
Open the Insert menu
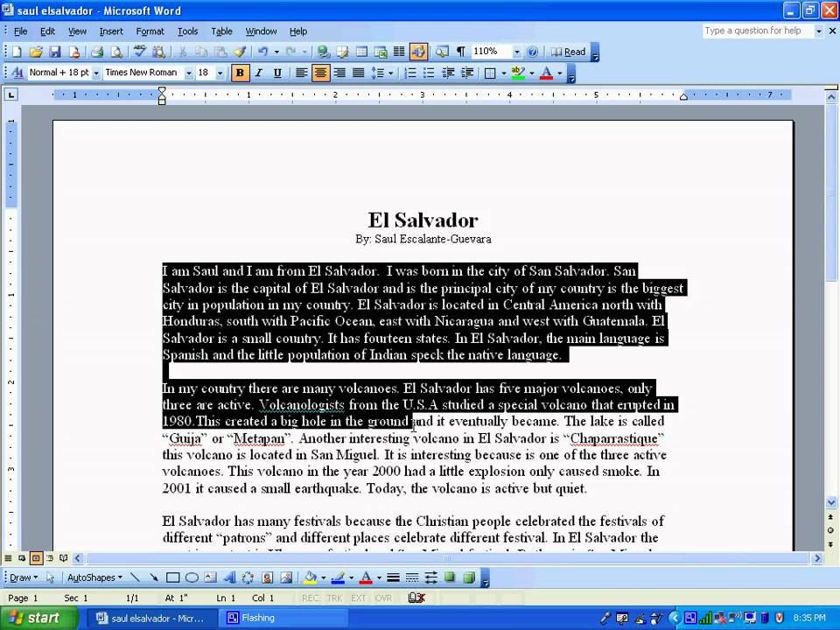point(111,31)
